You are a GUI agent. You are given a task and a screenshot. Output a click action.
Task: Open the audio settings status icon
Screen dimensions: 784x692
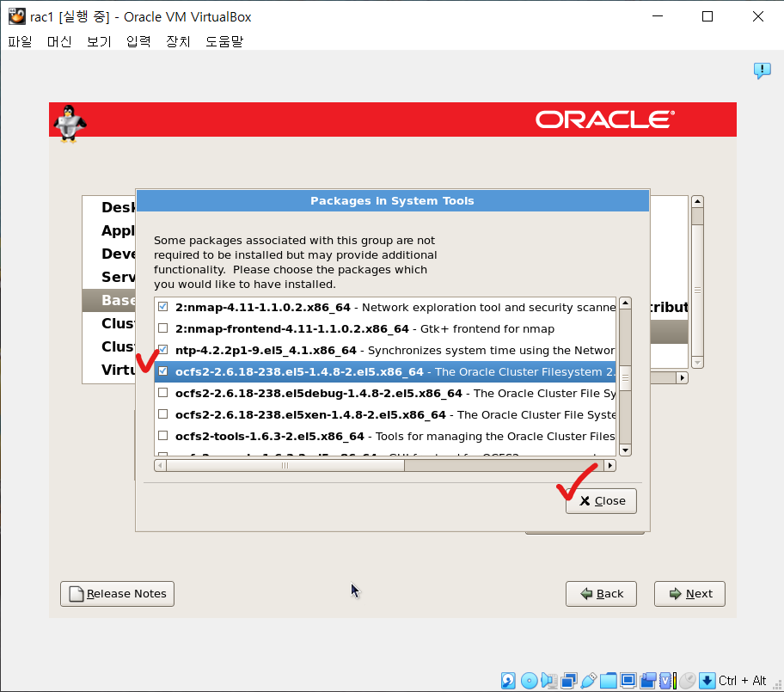549,681
